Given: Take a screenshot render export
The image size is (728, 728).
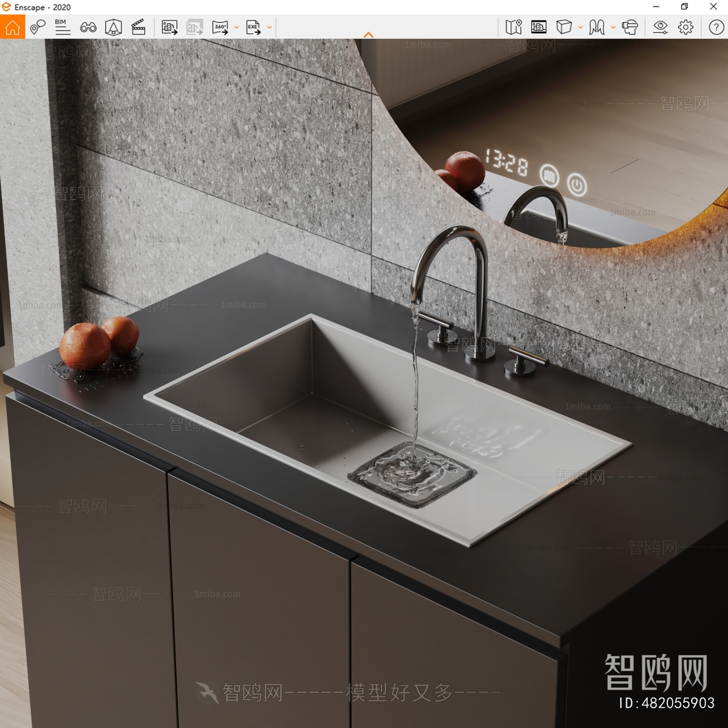Looking at the screenshot, I should (x=170, y=27).
